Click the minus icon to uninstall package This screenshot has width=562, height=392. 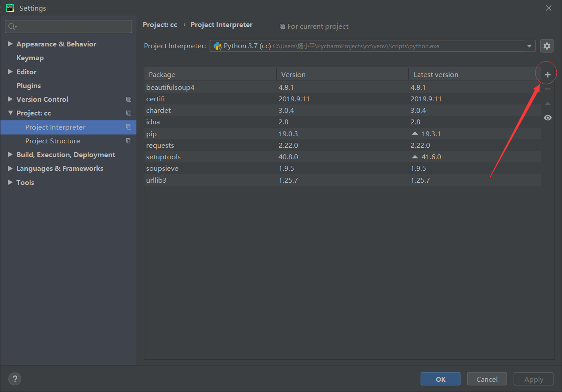click(x=548, y=89)
